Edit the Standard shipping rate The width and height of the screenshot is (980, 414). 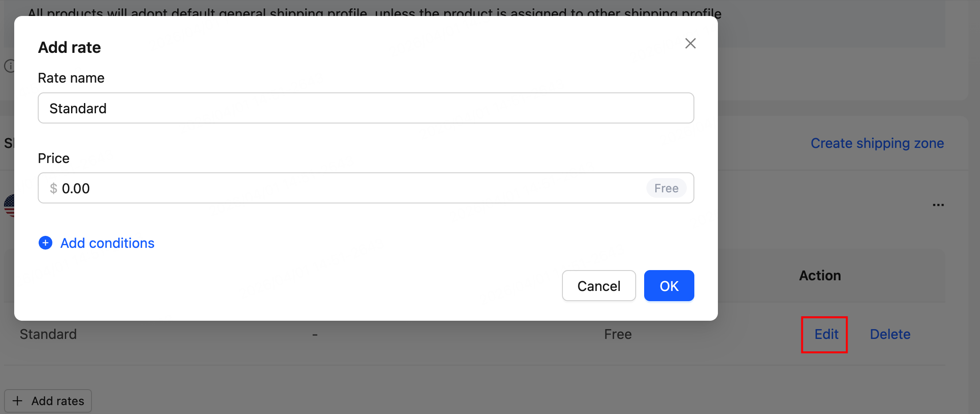pyautogui.click(x=826, y=334)
